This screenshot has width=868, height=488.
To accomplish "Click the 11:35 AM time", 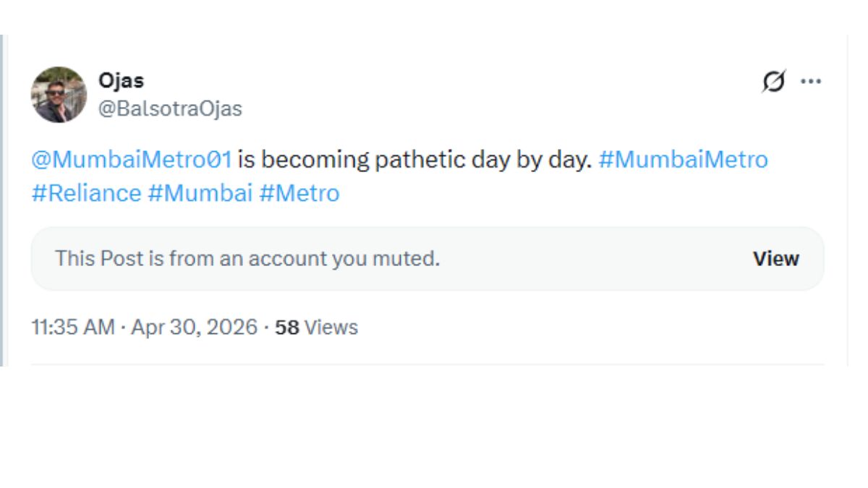I will pyautogui.click(x=72, y=328).
